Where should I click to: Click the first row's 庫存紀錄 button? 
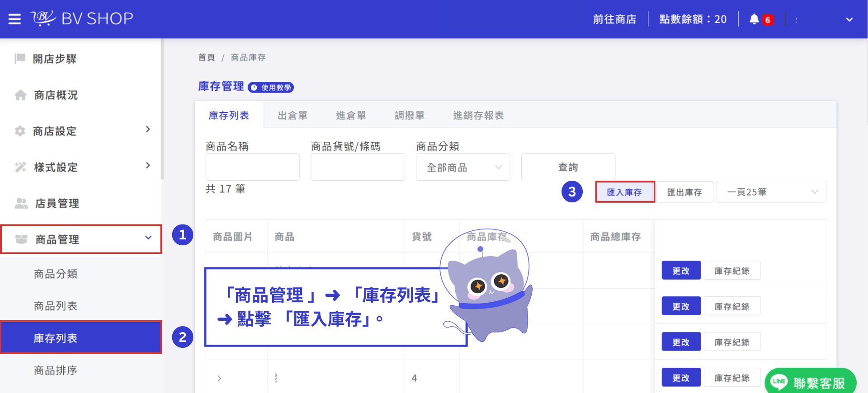[732, 271]
